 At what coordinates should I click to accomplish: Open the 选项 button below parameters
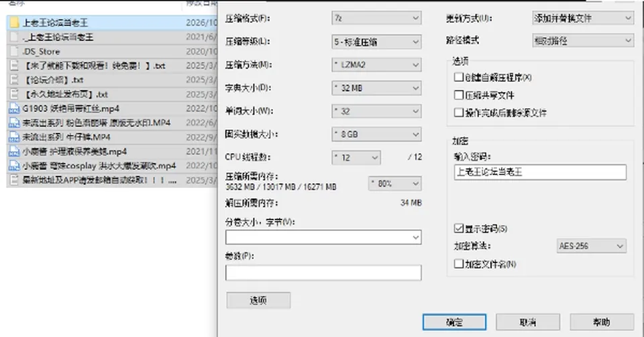258,301
